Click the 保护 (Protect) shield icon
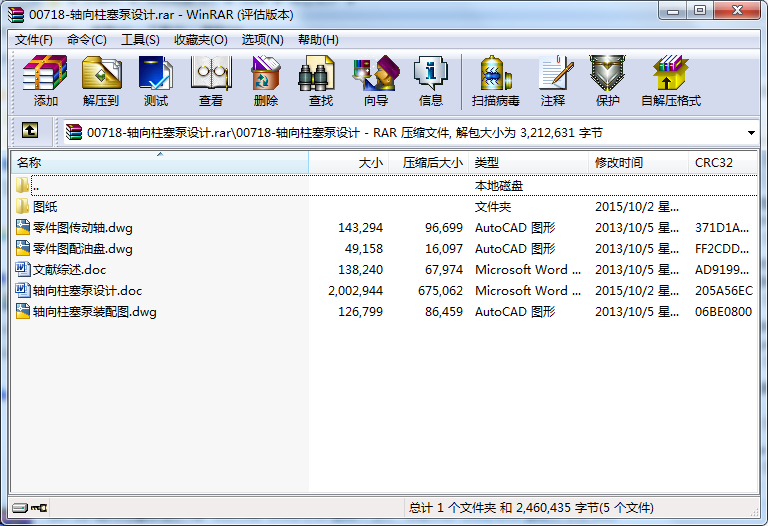Image resolution: width=768 pixels, height=526 pixels. click(x=607, y=81)
